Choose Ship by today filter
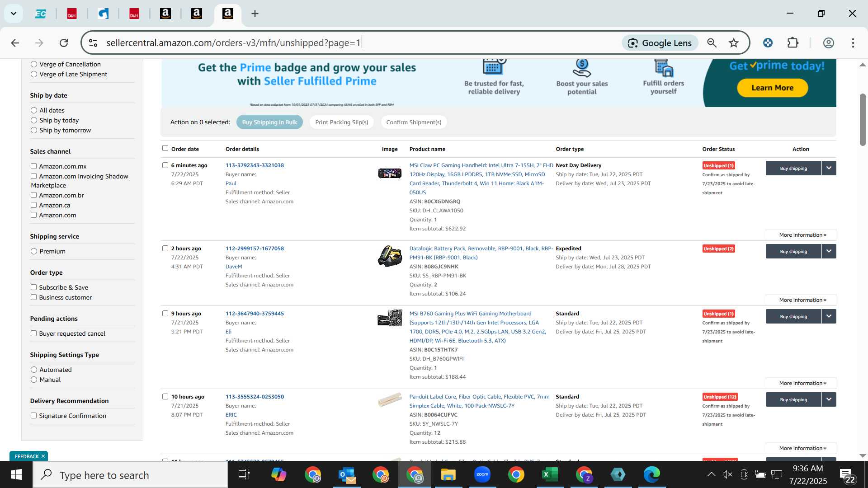868x488 pixels. (x=34, y=120)
